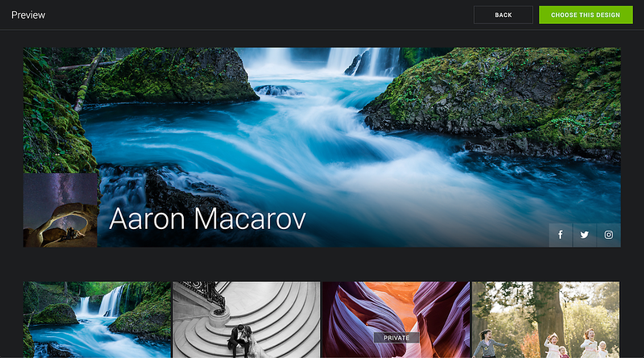Viewport: 644px width, 358px height.
Task: Click the Preview title in header
Action: pyautogui.click(x=28, y=15)
